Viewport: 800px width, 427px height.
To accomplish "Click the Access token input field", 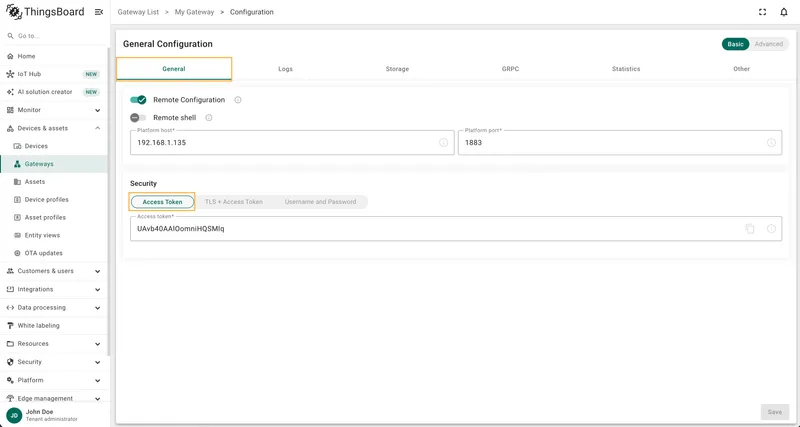I will click(x=456, y=229).
